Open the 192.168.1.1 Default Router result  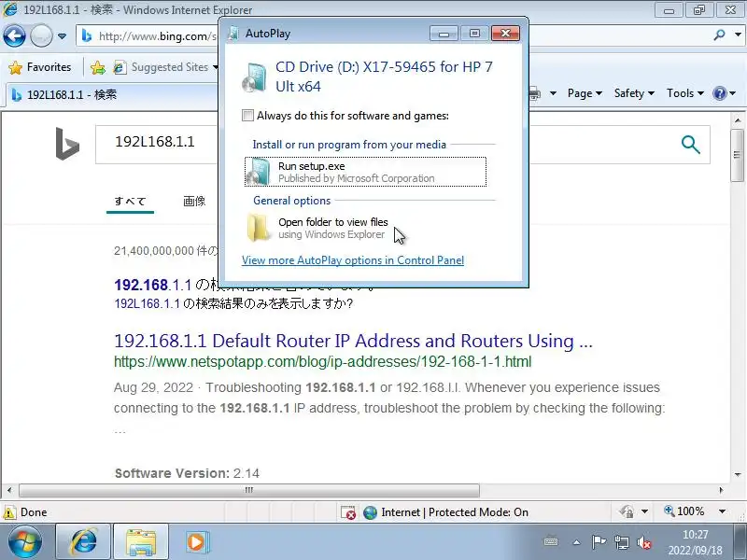(353, 341)
